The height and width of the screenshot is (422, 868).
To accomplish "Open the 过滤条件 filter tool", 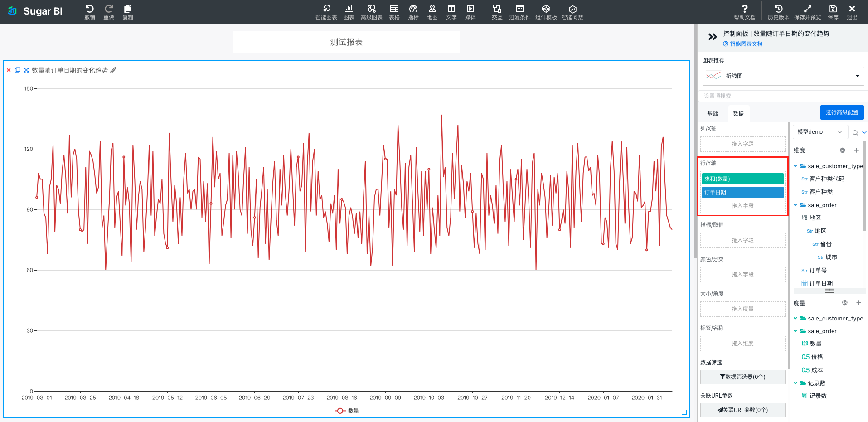I will [x=520, y=12].
